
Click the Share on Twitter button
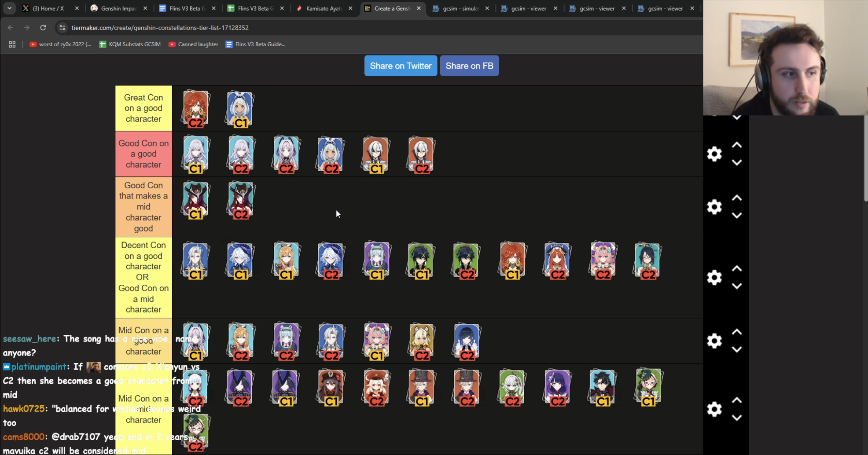pyautogui.click(x=401, y=66)
